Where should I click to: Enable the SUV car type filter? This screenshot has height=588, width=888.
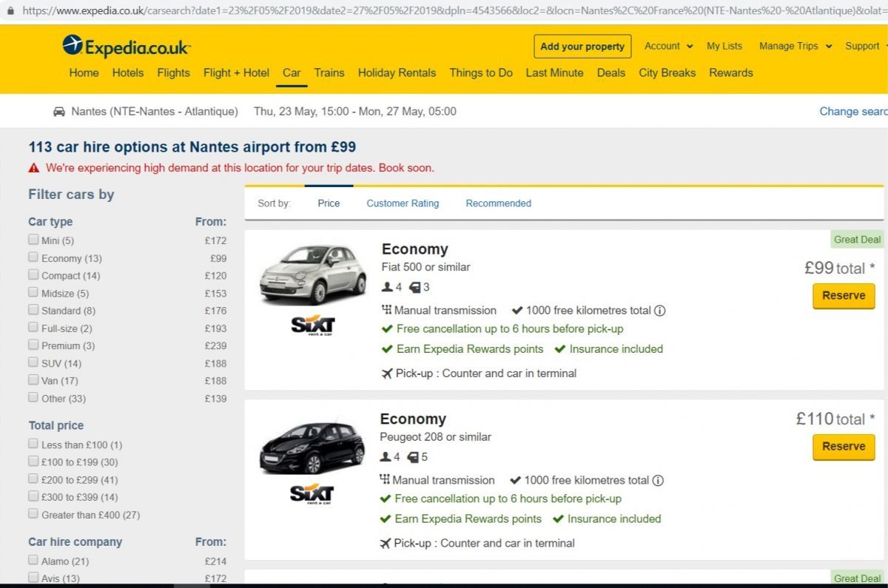[x=33, y=362]
